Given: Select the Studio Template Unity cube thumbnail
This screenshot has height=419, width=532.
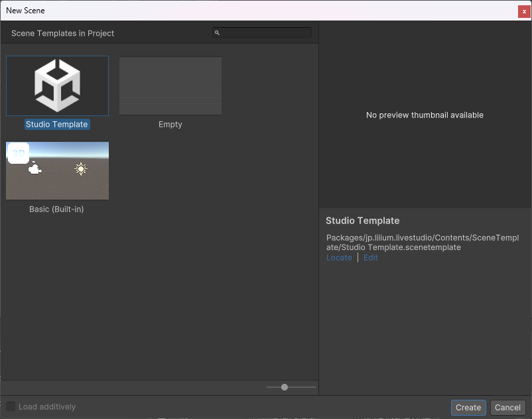Looking at the screenshot, I should [57, 86].
